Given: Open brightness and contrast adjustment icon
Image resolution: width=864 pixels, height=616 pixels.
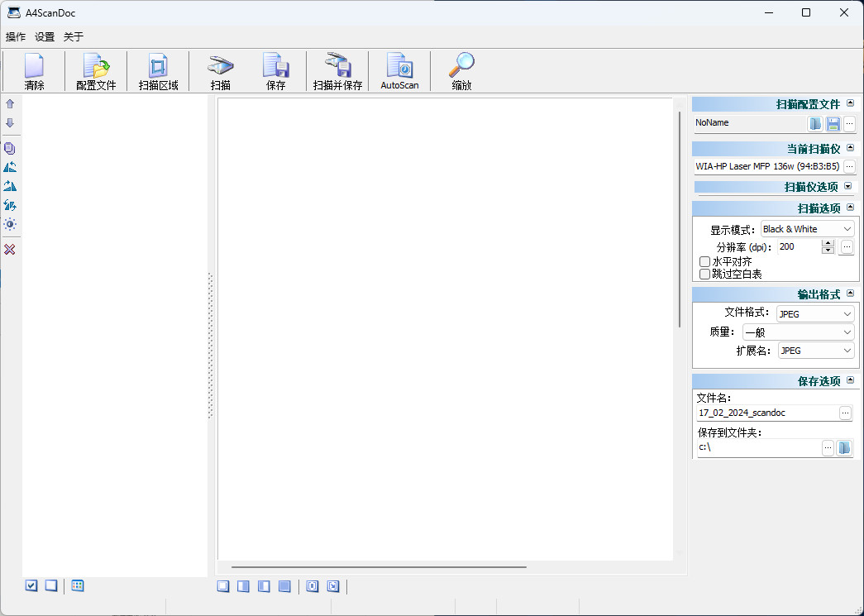Looking at the screenshot, I should pyautogui.click(x=10, y=224).
